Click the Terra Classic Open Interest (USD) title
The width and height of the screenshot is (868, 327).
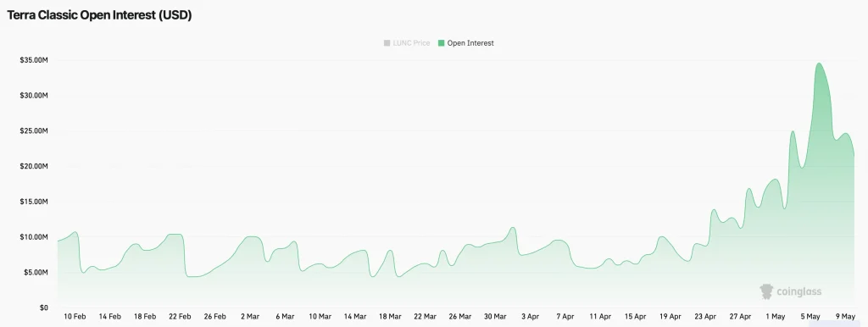(99, 16)
